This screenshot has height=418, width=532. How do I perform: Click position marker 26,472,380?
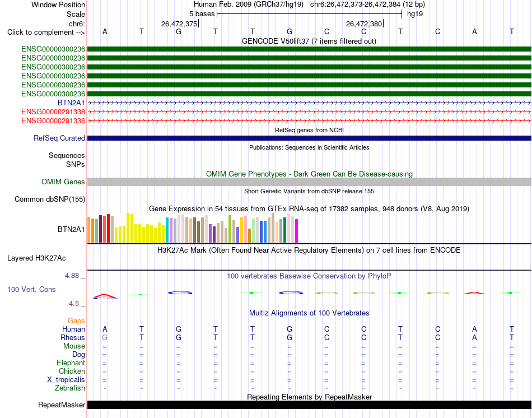(x=364, y=24)
